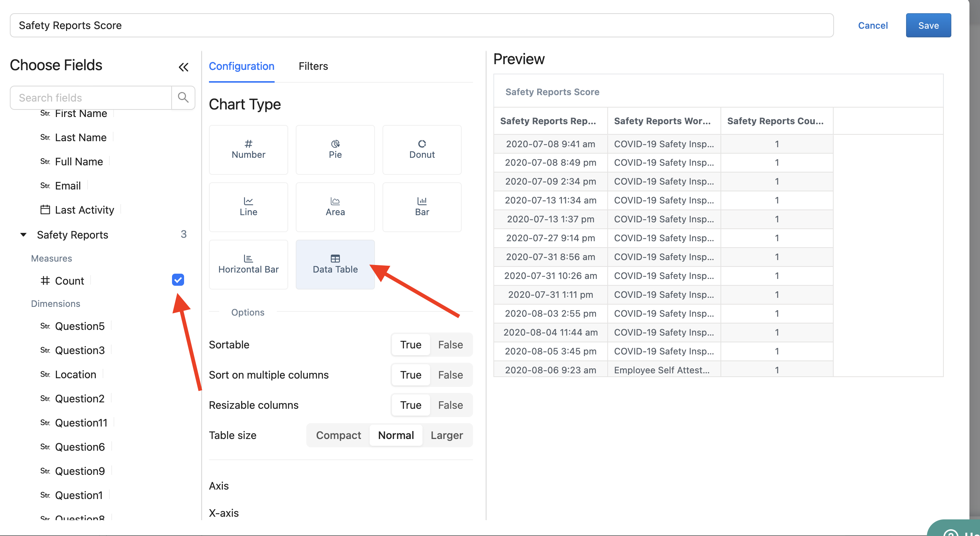Screen dimensions: 980x536
Task: Click the Employee Self Attest... cell
Action: point(664,370)
